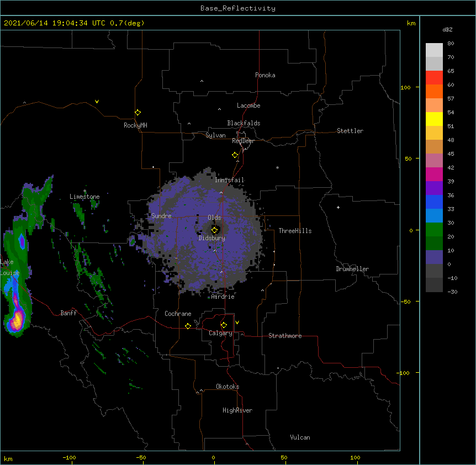Click the Airdrie city label

223,297
